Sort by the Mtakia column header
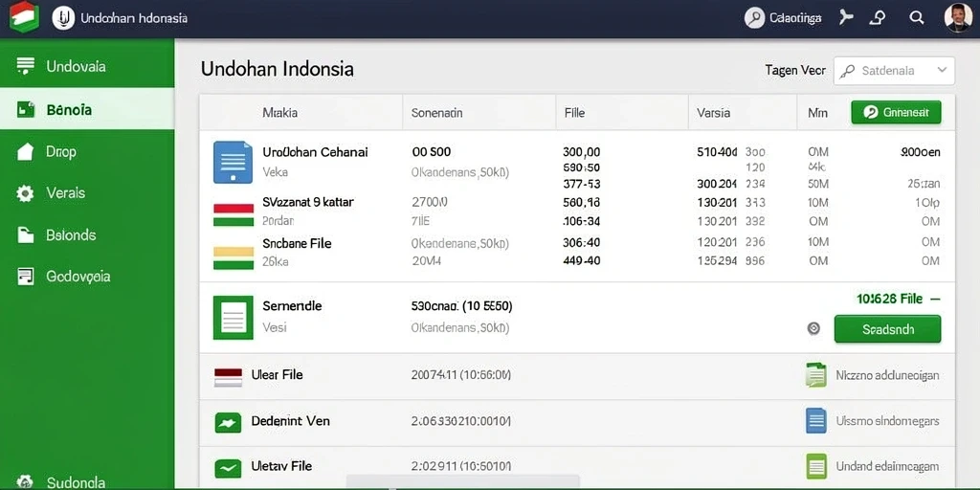This screenshot has height=490, width=980. (x=279, y=113)
